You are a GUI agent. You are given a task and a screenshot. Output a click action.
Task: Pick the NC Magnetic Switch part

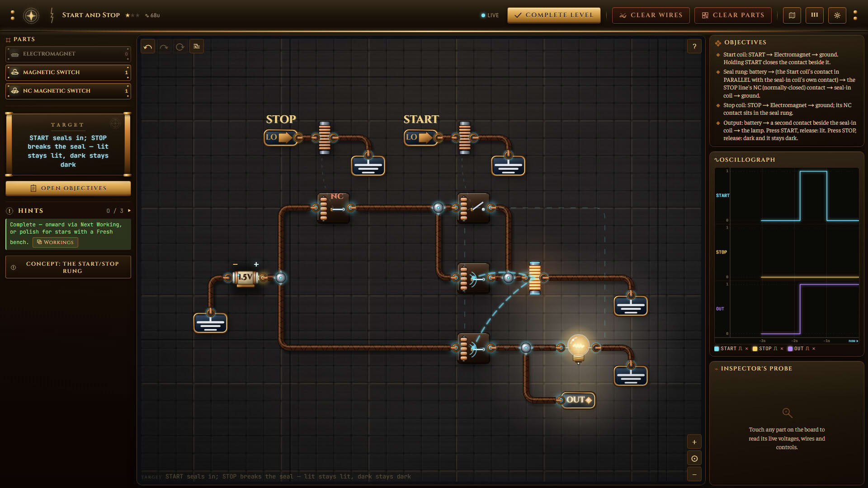68,91
